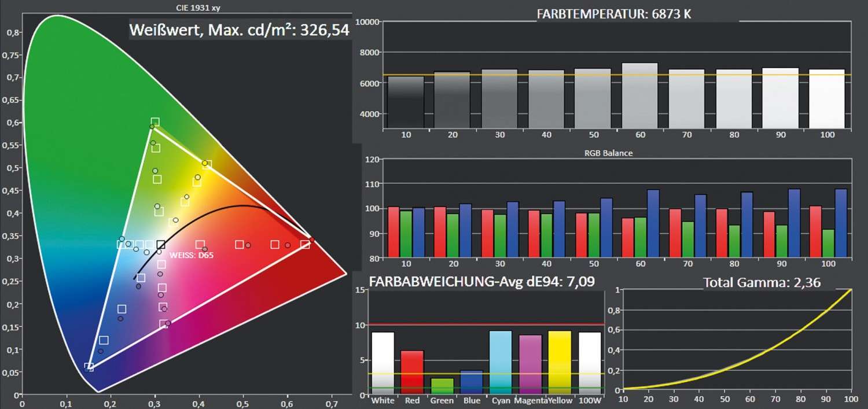Click the blue primary target square at gamut corner

point(89,367)
